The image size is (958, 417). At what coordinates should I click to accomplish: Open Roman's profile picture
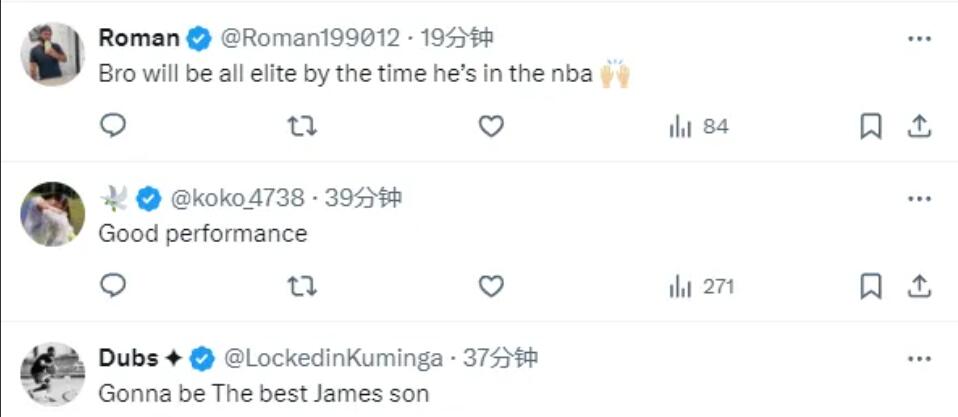(x=52, y=54)
